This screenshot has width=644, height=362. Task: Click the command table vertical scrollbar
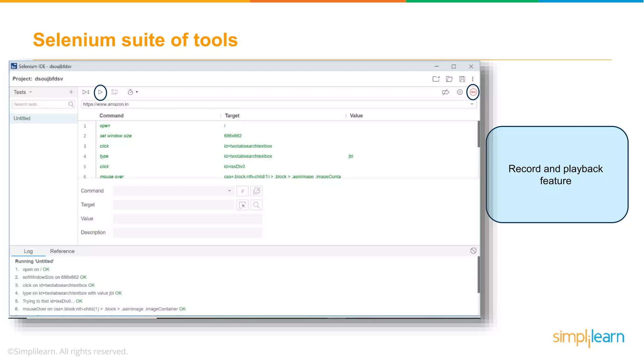(479, 134)
